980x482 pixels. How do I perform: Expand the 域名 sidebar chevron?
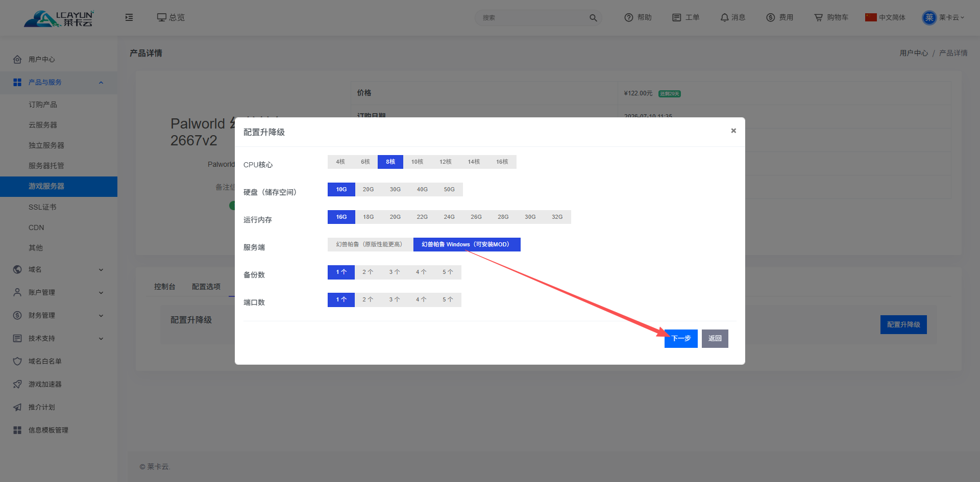101,270
